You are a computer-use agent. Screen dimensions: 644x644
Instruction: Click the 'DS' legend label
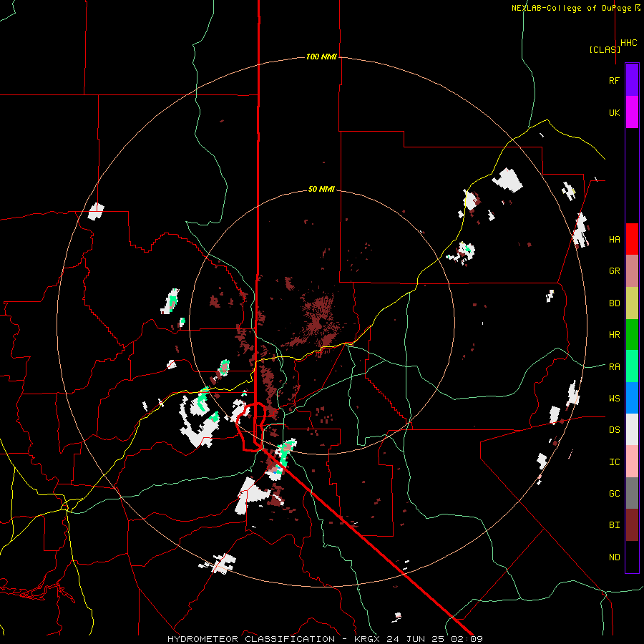pyautogui.click(x=614, y=430)
